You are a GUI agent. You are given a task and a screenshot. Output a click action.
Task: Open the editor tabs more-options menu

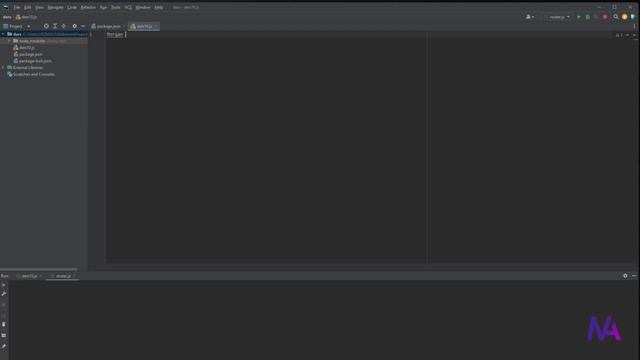click(634, 26)
